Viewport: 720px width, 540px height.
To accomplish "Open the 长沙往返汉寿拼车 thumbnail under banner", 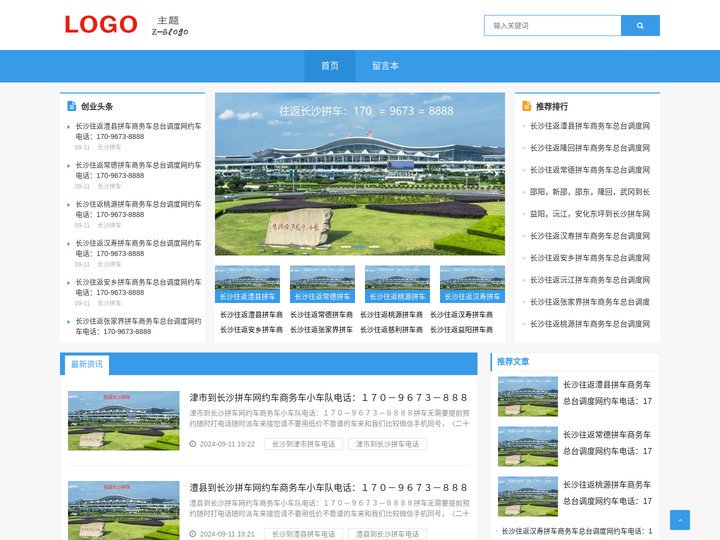I will 472,284.
